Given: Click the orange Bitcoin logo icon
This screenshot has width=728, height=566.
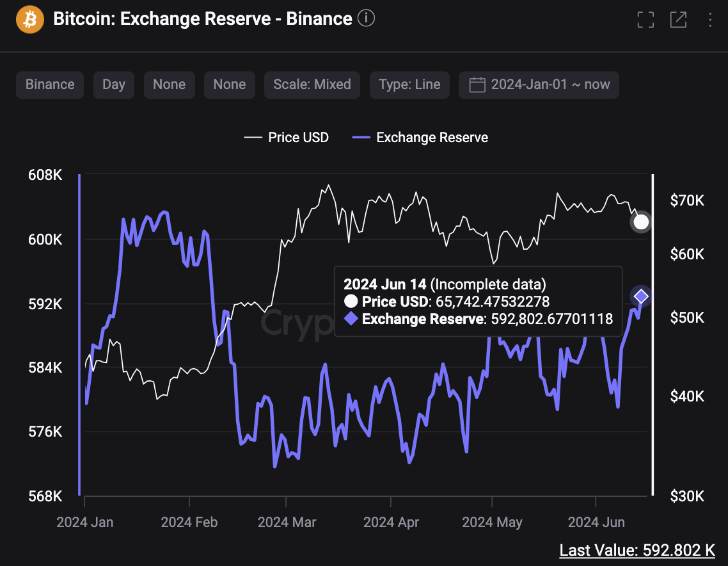Looking at the screenshot, I should (x=29, y=19).
